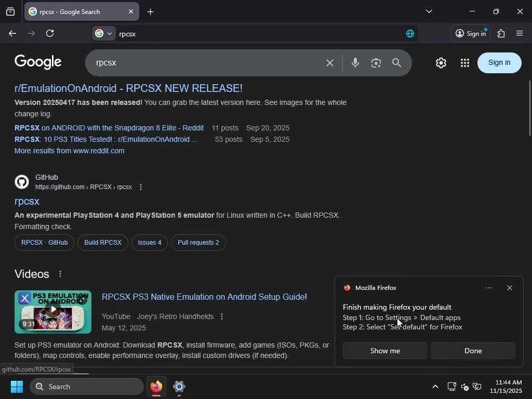Open Firefox application hamburger menu

pos(520,33)
